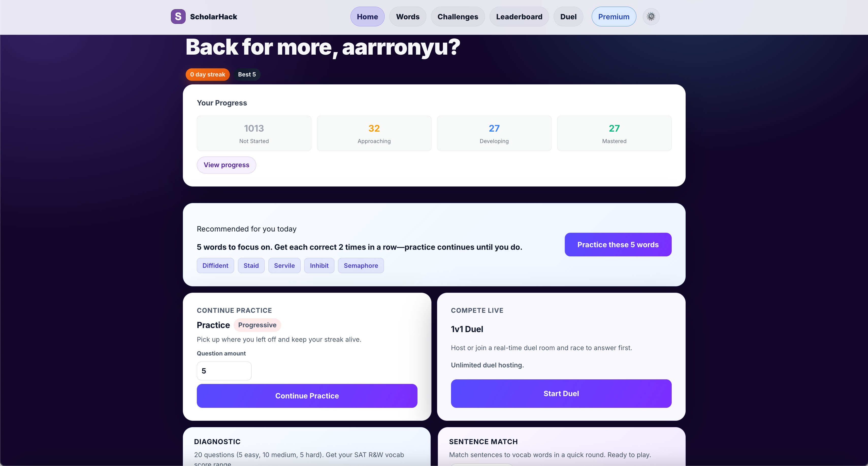Select the Diffident word chip
This screenshot has height=466, width=868.
215,266
